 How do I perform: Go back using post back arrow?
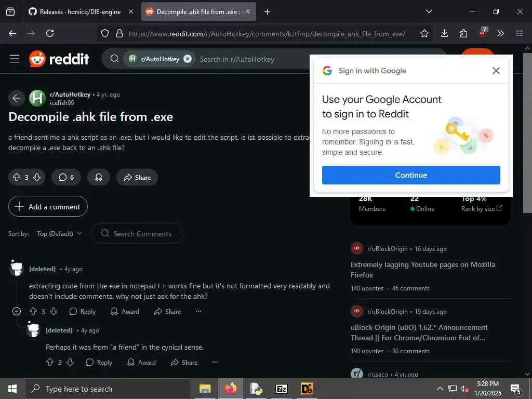[16, 98]
